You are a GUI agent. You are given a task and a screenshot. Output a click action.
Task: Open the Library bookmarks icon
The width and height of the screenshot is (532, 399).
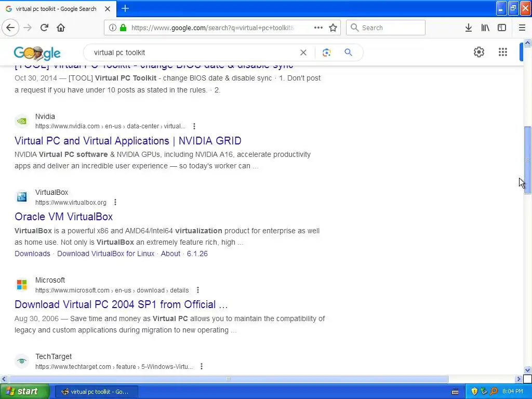coord(485,28)
